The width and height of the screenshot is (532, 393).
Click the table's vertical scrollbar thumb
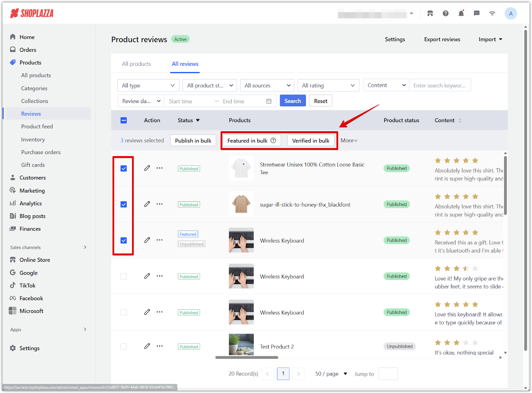pos(505,185)
